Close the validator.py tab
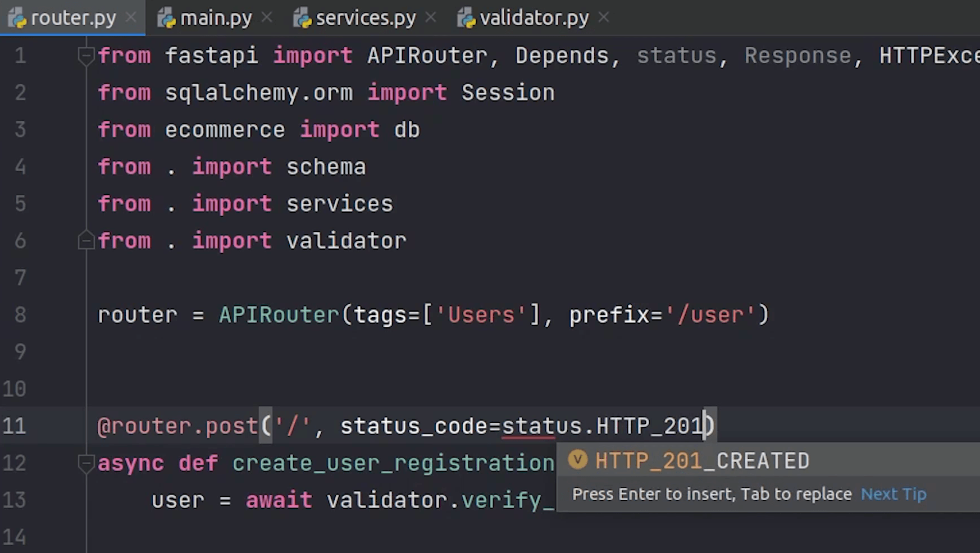 604,17
